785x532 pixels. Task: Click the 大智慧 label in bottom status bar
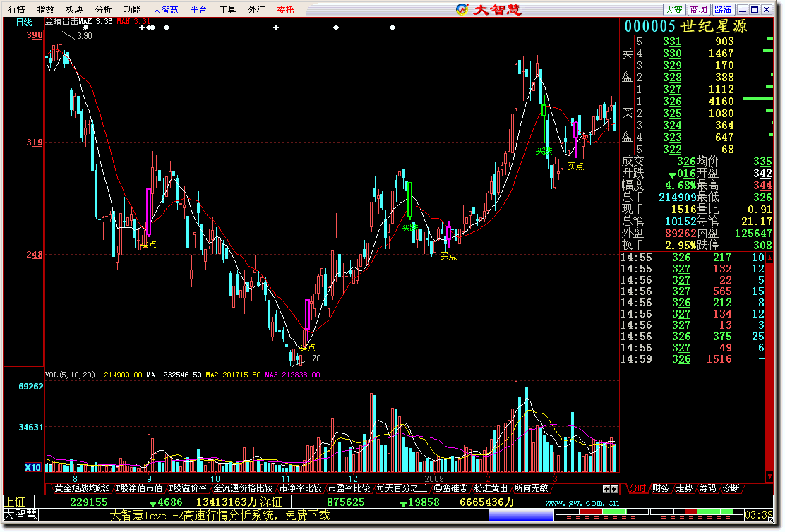pyautogui.click(x=20, y=514)
